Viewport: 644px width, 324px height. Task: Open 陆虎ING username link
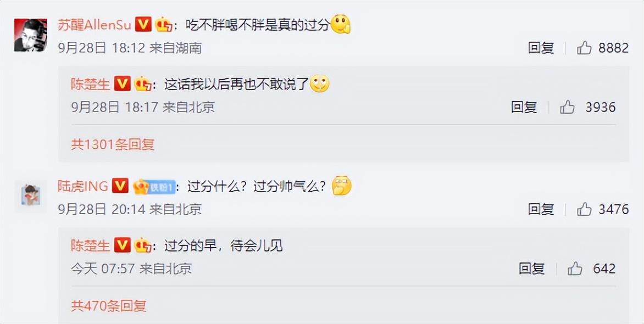83,187
